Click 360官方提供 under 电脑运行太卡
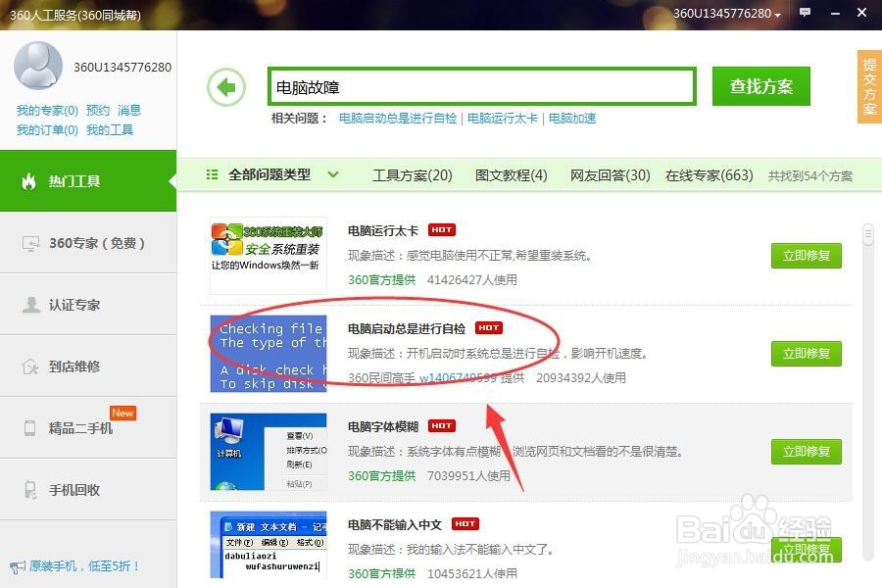 click(x=382, y=279)
